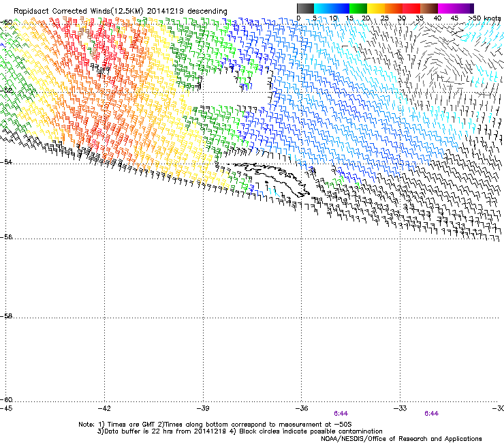Pick the orange 25-30 knot legend swatch

(394, 8)
